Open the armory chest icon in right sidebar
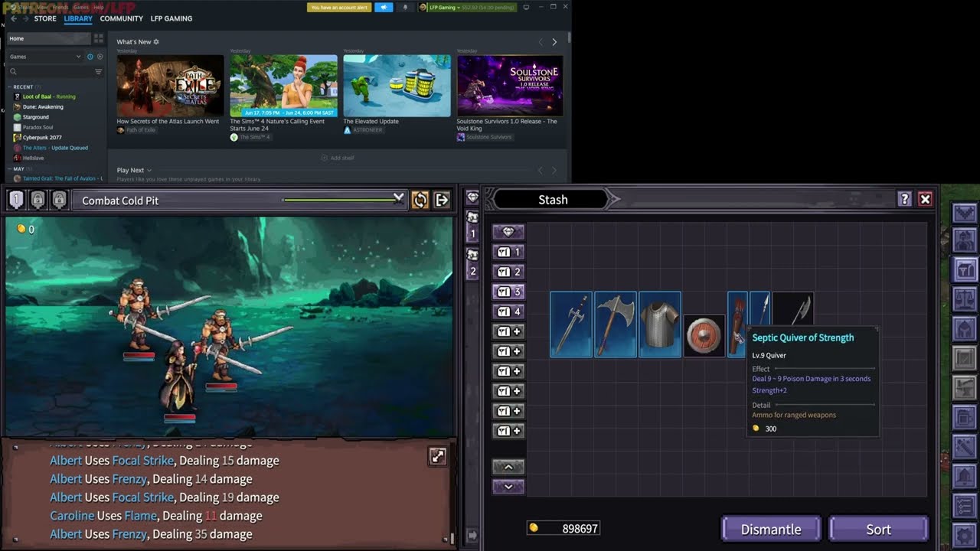Viewport: 980px width, 551px height. click(x=965, y=269)
